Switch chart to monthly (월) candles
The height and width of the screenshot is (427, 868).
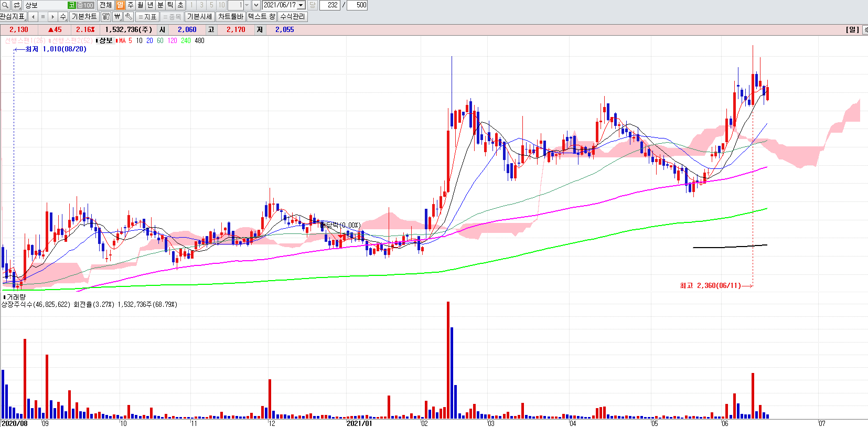(141, 5)
